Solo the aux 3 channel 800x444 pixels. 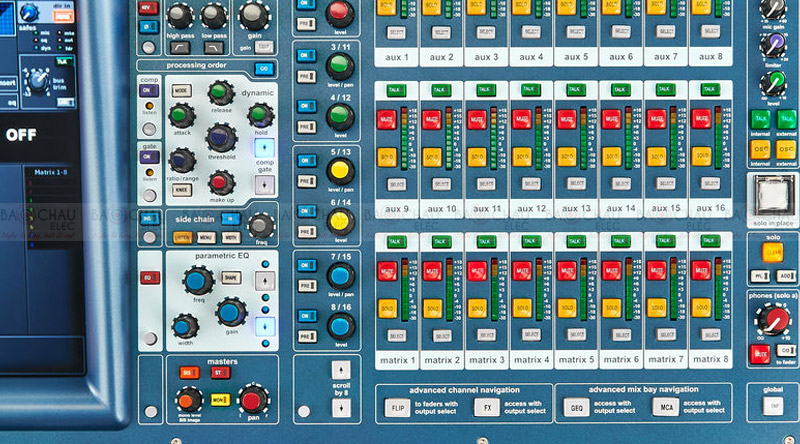click(477, 7)
